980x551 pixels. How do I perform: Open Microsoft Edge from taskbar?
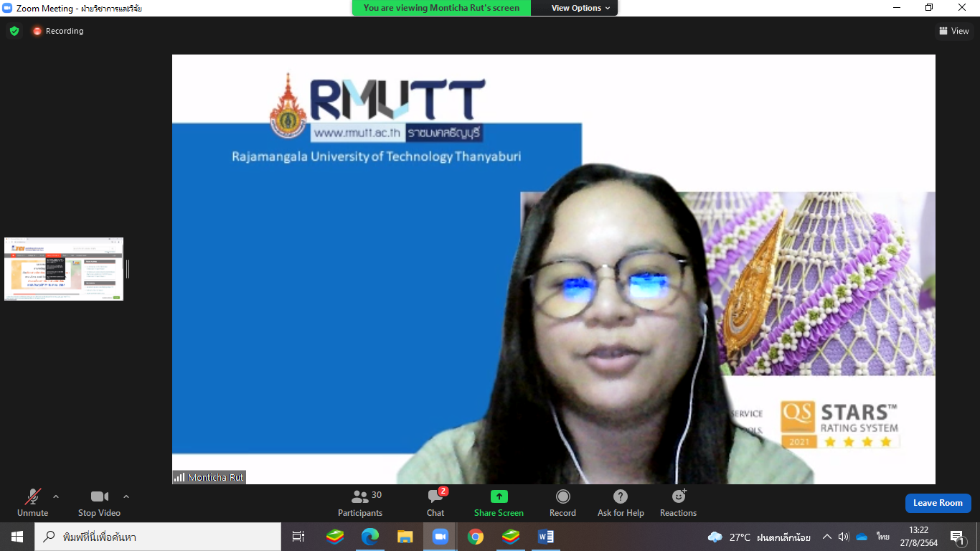(369, 537)
